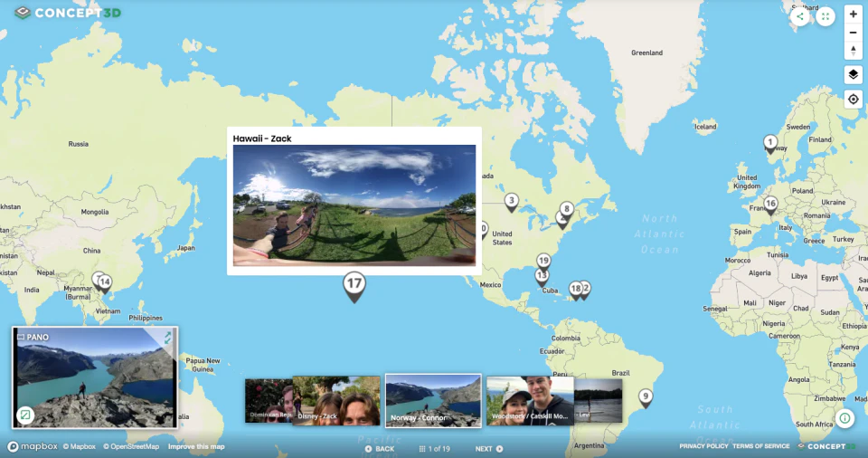Open the © OpenStreetMap attribution link
Image resolution: width=868 pixels, height=458 pixels.
pos(131,446)
